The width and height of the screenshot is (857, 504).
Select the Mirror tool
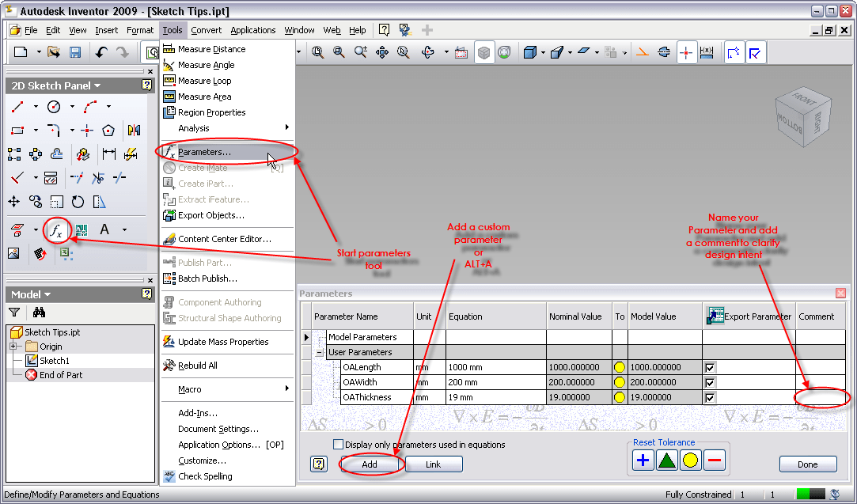(x=132, y=129)
